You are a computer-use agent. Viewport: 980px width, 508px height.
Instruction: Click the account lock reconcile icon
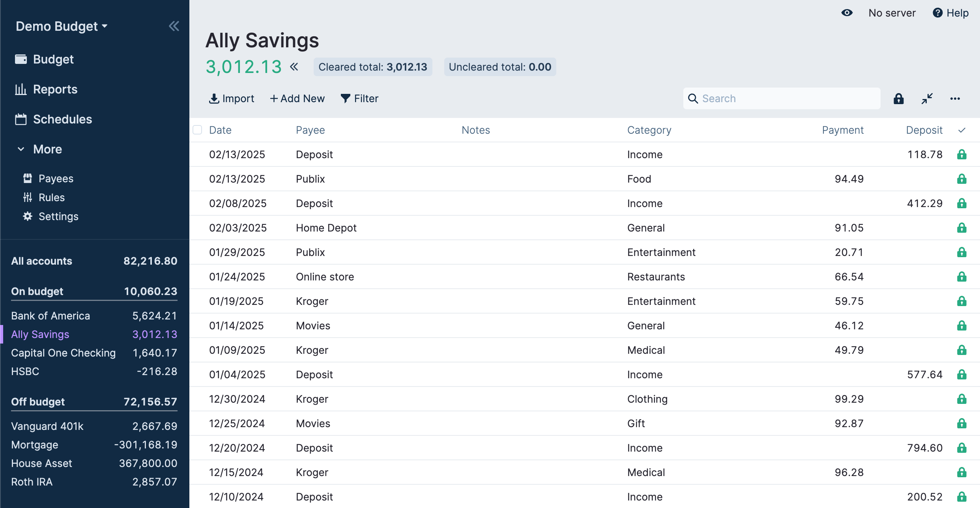coord(898,99)
